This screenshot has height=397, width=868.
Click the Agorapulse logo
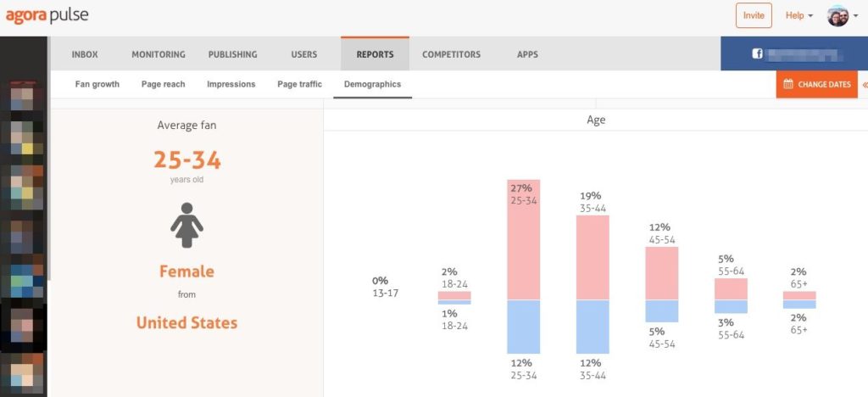point(47,15)
